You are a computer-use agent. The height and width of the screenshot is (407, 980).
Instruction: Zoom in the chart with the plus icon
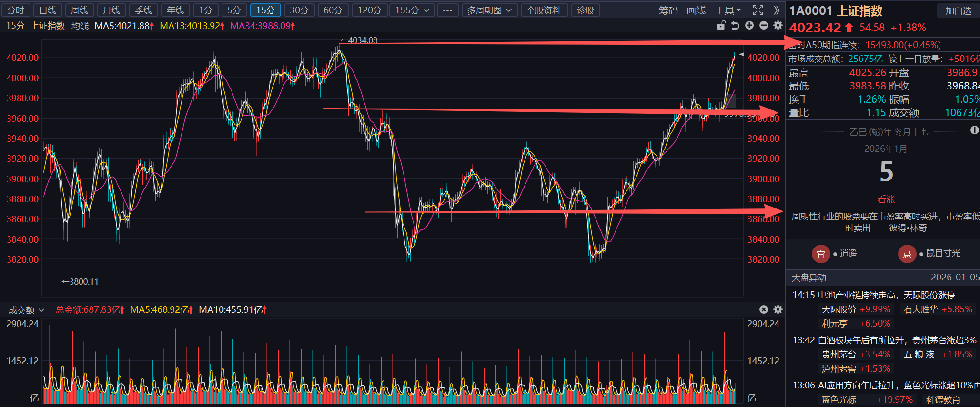click(749, 26)
